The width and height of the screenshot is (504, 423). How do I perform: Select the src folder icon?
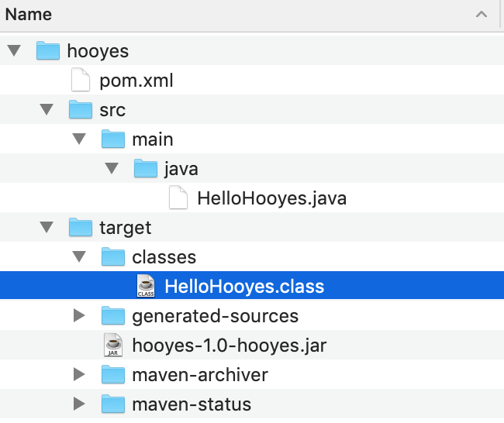81,110
